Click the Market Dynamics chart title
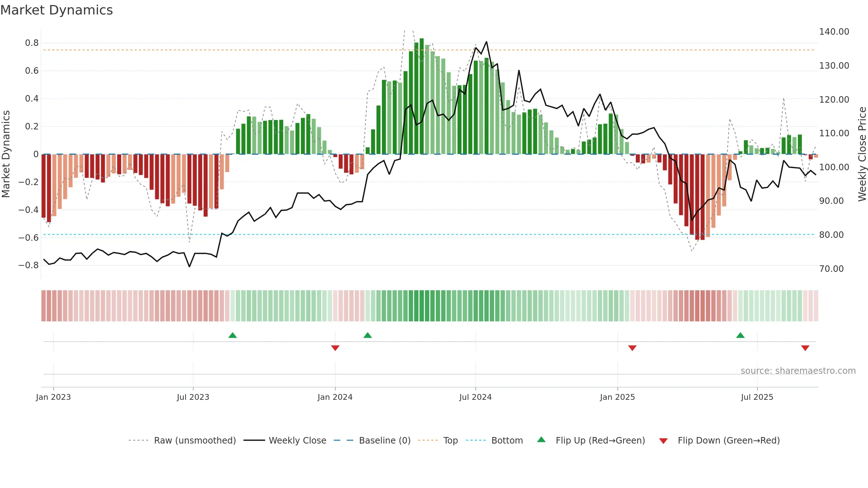868x488 pixels. (x=56, y=10)
